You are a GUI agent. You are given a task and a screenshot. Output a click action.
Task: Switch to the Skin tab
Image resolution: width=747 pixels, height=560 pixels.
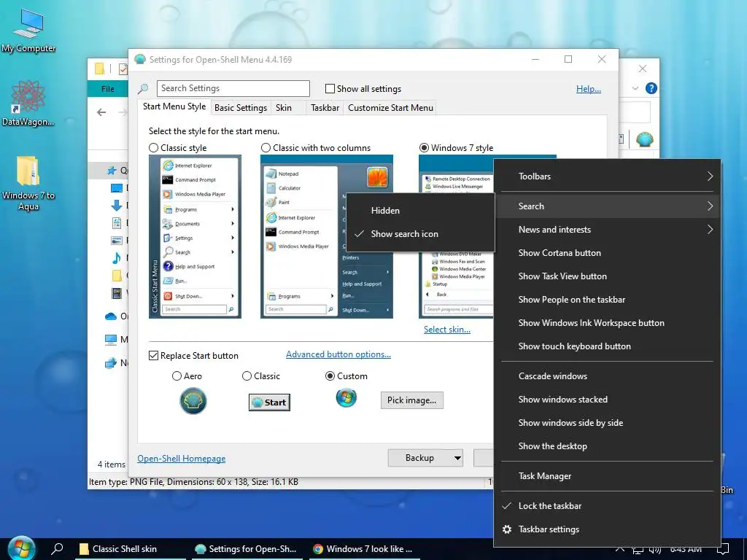tap(284, 108)
